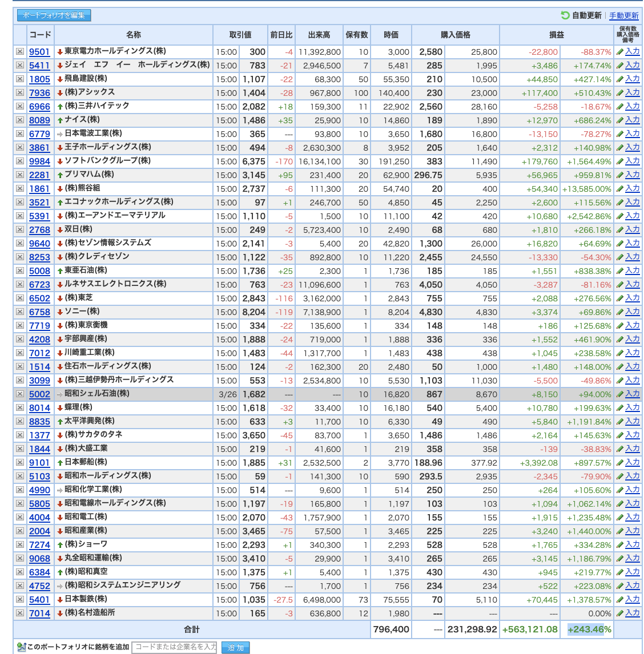This screenshot has width=644, height=654.
Task: Remove the 昭和化学工業 row with X icon
Action: (x=19, y=490)
